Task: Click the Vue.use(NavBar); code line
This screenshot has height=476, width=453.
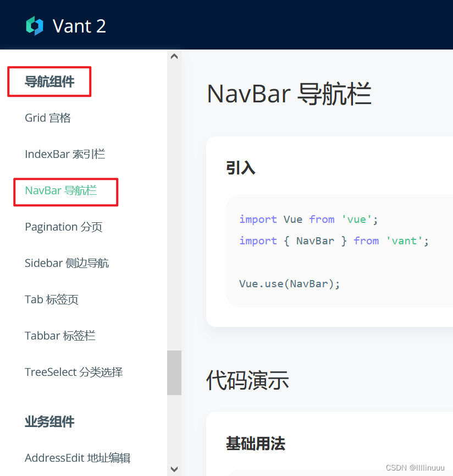Action: (290, 284)
